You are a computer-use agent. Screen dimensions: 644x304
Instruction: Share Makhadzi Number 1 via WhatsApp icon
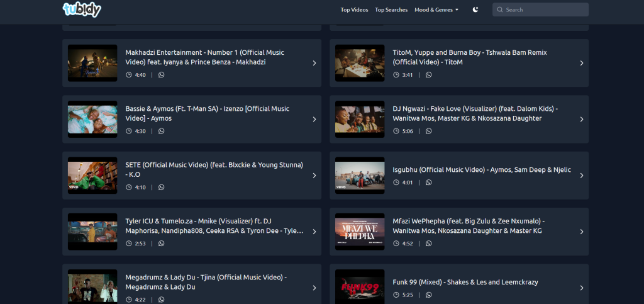point(162,75)
